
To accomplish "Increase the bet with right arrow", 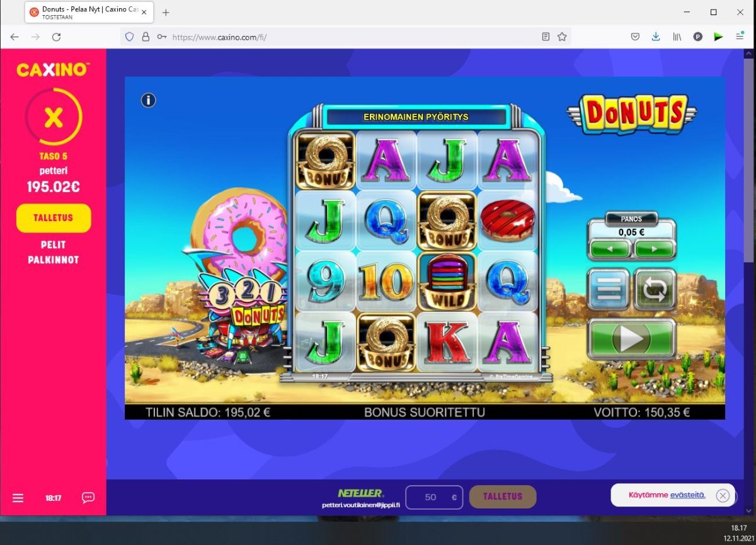I will [654, 249].
